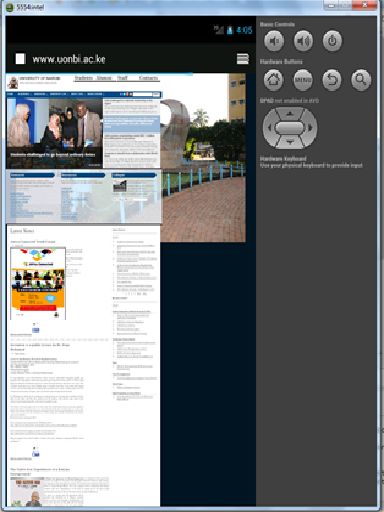Click the page favicon beside the URL
Screen dimensions: 384x512
(x=20, y=59)
